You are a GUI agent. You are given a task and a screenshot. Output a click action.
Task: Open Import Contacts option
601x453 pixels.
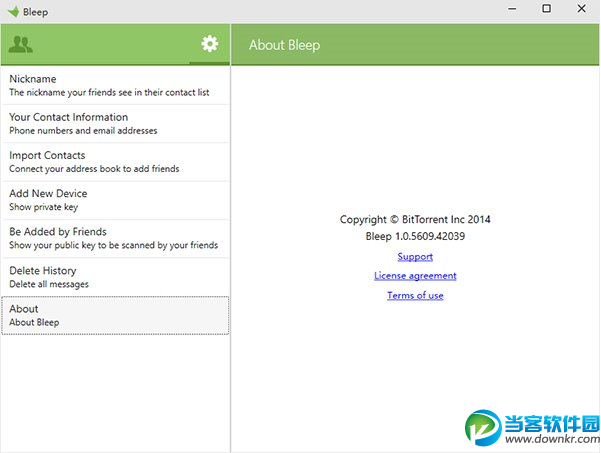coord(115,162)
